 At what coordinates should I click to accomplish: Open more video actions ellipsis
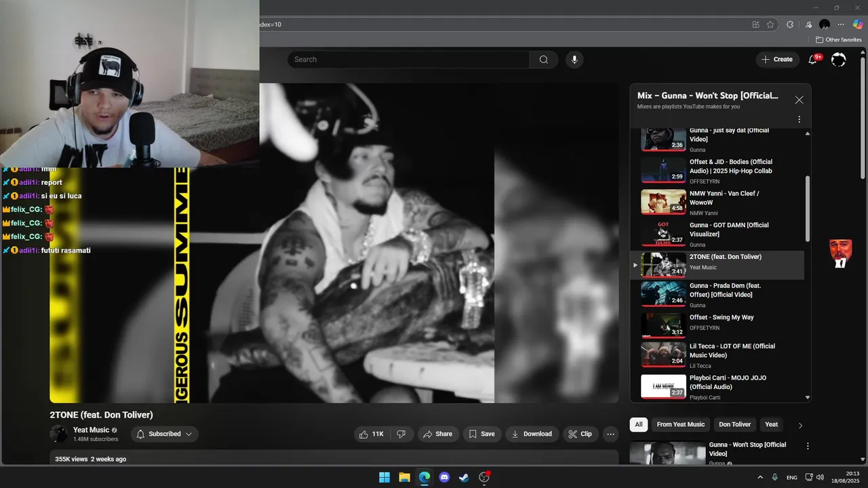[611, 434]
